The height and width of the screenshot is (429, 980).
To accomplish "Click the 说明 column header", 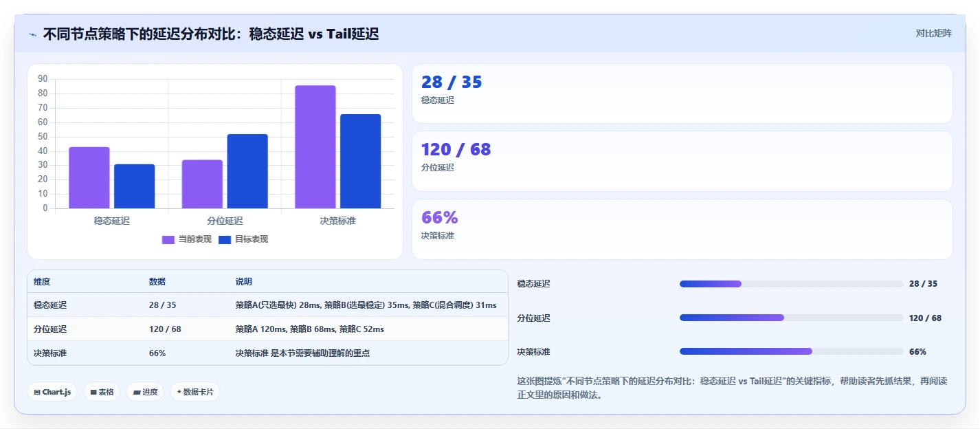I will coord(244,282).
